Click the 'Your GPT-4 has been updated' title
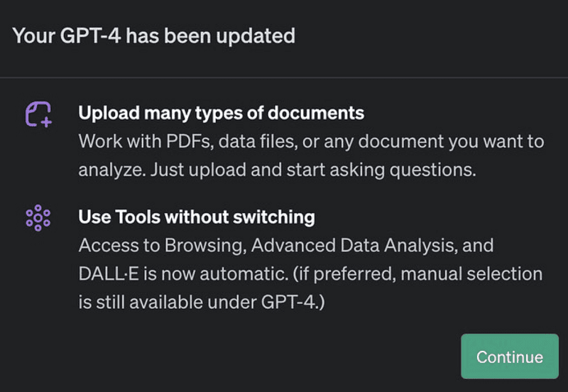This screenshot has width=568, height=392. click(x=154, y=36)
